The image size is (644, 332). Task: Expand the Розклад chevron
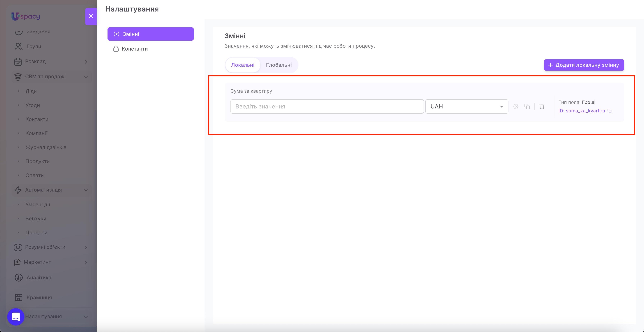86,62
